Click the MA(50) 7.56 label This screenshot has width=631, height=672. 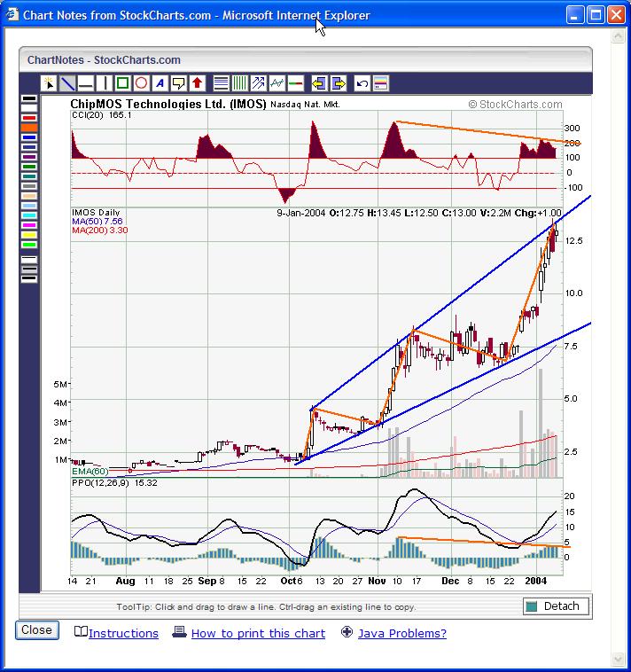pos(97,221)
